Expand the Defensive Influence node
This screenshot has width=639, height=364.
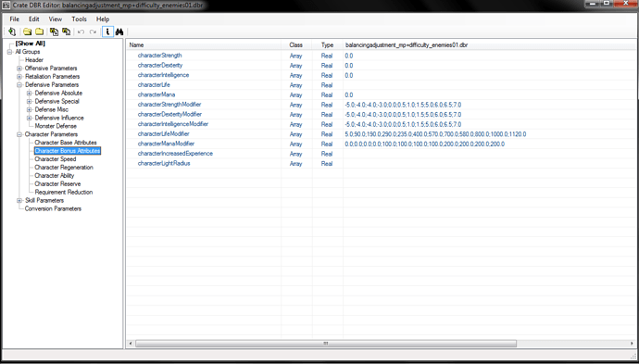[x=29, y=118]
